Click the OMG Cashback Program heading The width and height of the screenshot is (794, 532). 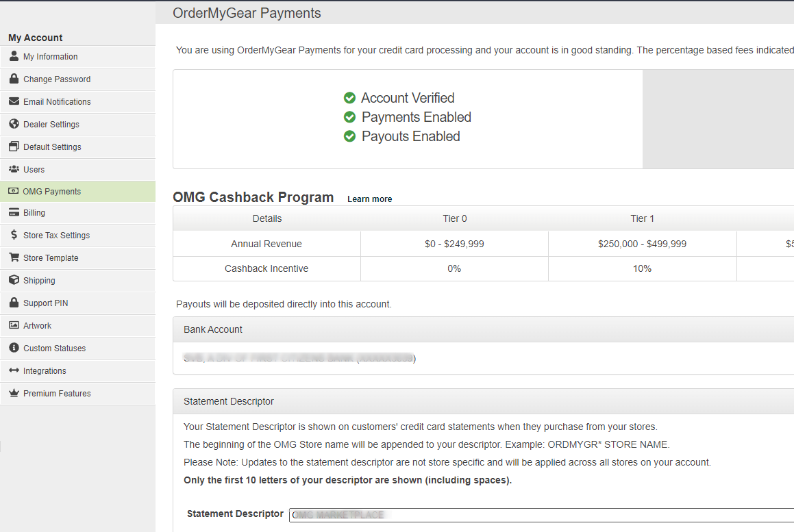coord(253,197)
